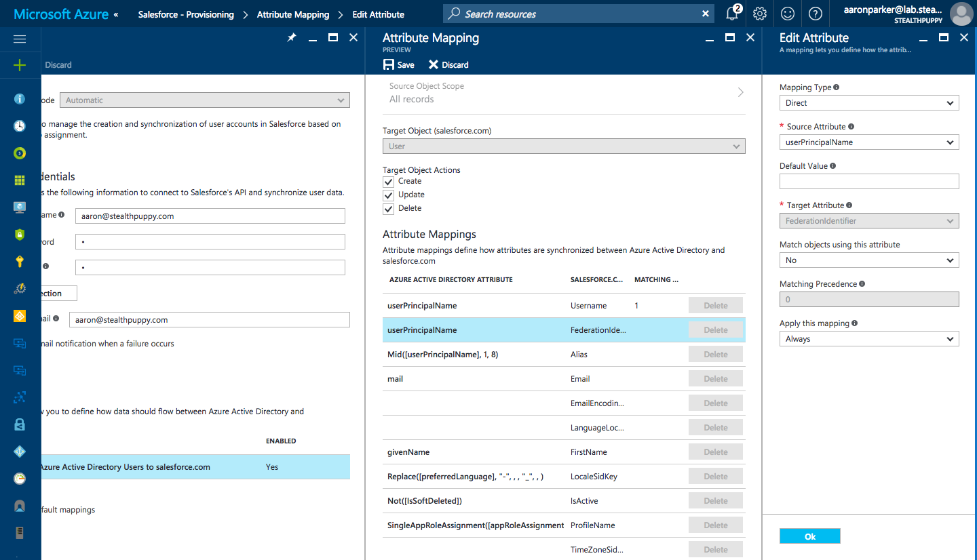Image resolution: width=977 pixels, height=560 pixels.
Task: Open the Apply this mapping dropdown
Action: tap(869, 339)
